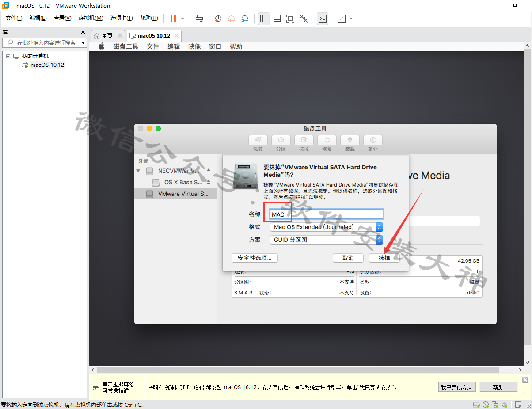Click the 取消 cancel button

point(348,258)
